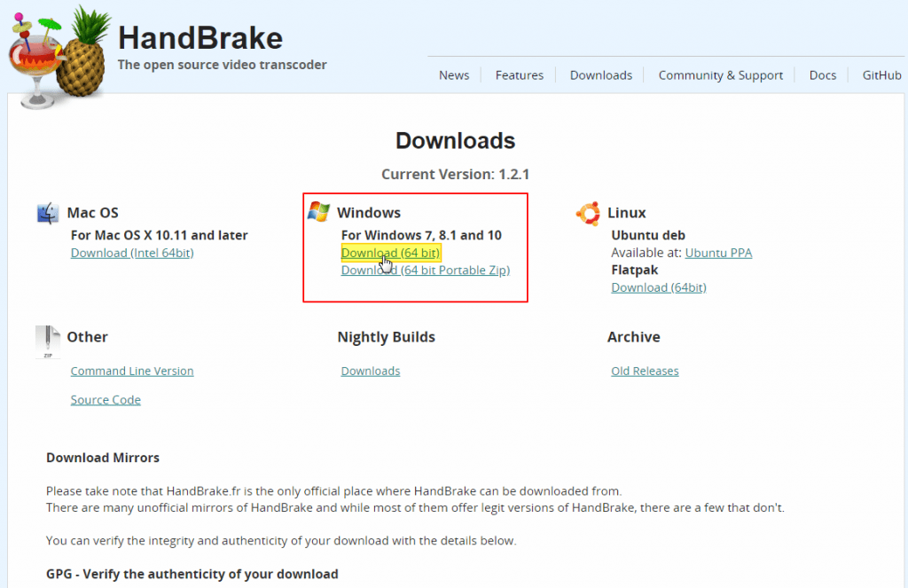
Task: Open the Old Releases archive link
Action: (646, 372)
